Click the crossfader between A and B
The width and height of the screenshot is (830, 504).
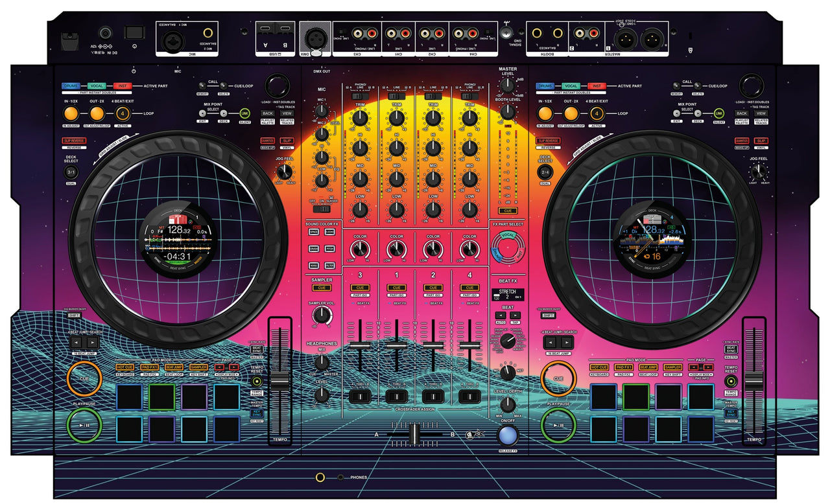pyautogui.click(x=414, y=433)
